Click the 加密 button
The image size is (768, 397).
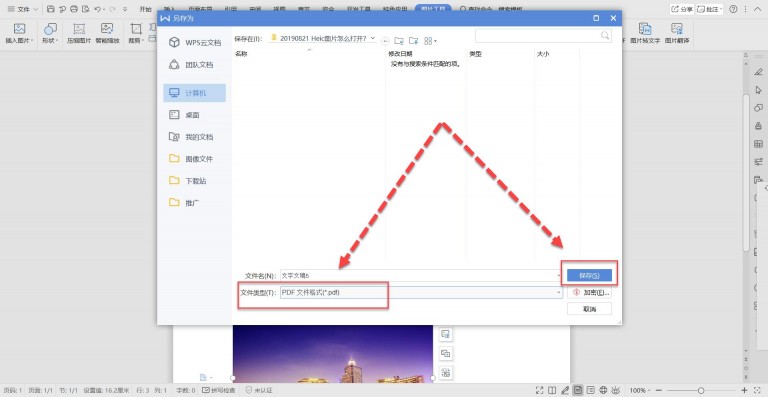pyautogui.click(x=589, y=292)
